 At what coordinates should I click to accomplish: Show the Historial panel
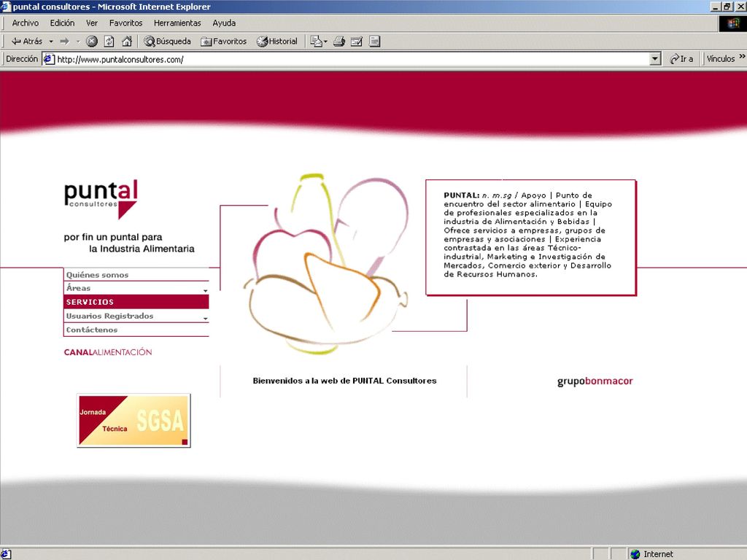pyautogui.click(x=277, y=42)
